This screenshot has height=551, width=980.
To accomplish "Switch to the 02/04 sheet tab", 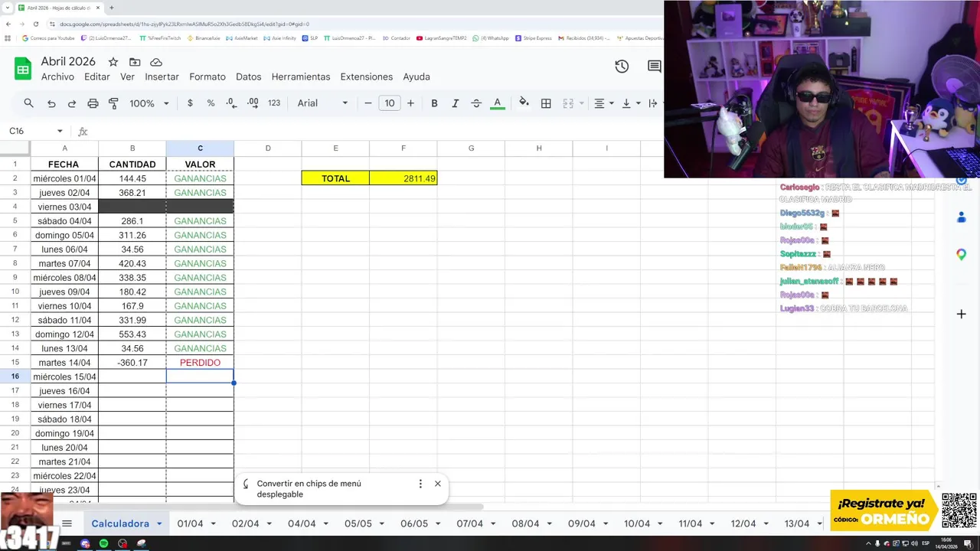I will (x=245, y=523).
